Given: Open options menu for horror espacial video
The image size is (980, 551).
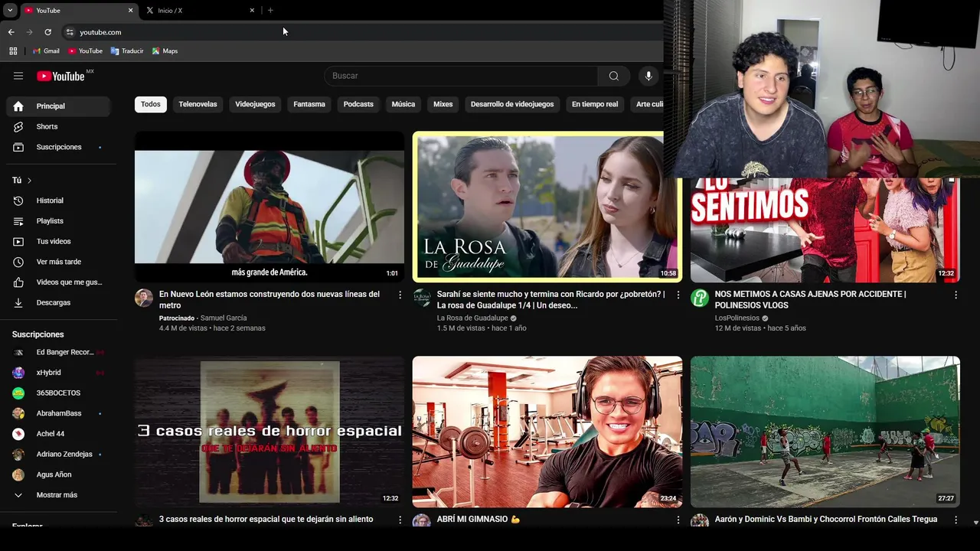Looking at the screenshot, I should 400,520.
